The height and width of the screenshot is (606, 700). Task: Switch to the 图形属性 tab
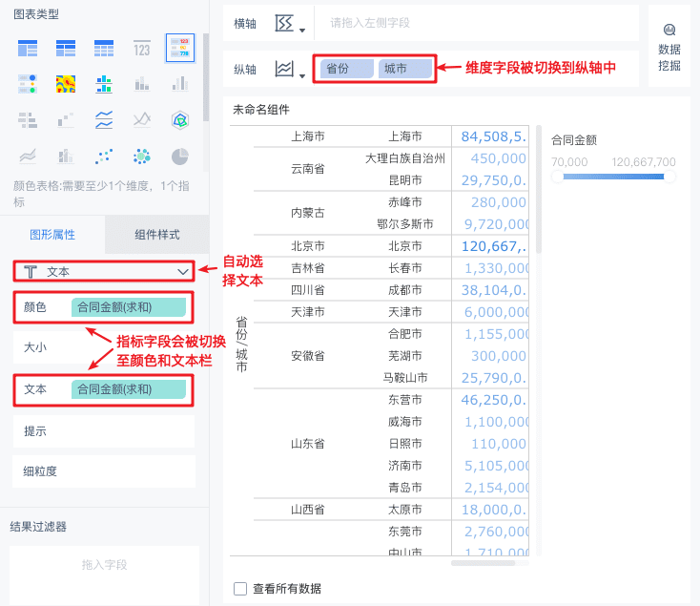pos(52,235)
